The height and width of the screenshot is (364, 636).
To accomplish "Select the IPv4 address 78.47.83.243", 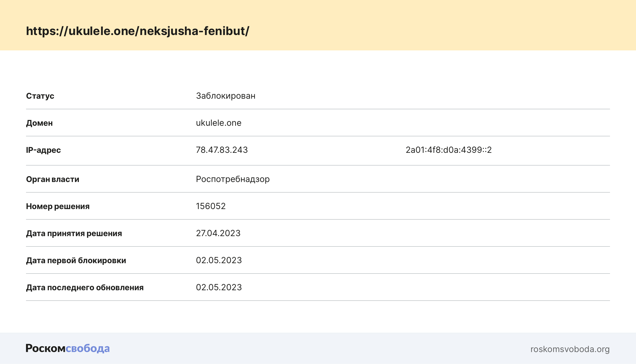I will [222, 150].
